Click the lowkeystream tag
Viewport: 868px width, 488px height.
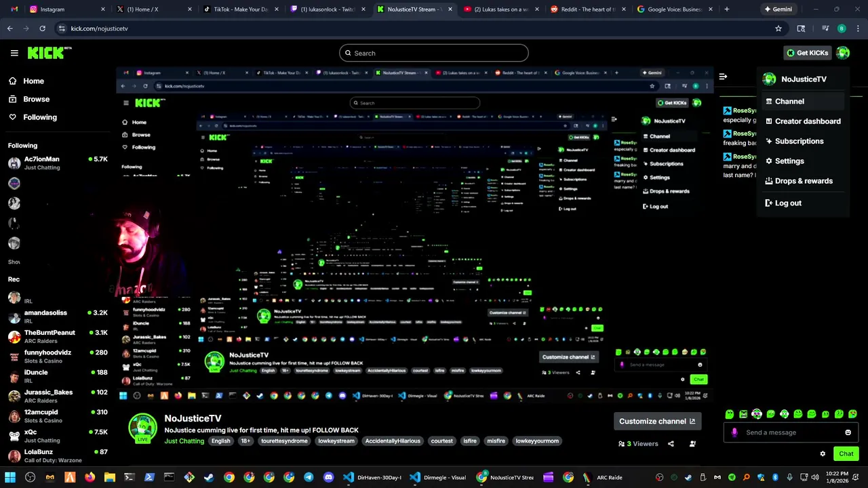pos(336,441)
